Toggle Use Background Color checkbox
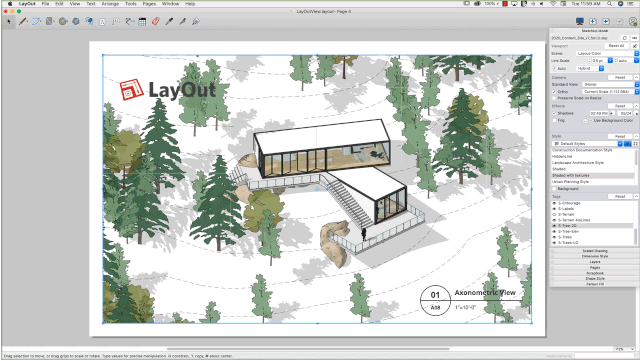 591,120
